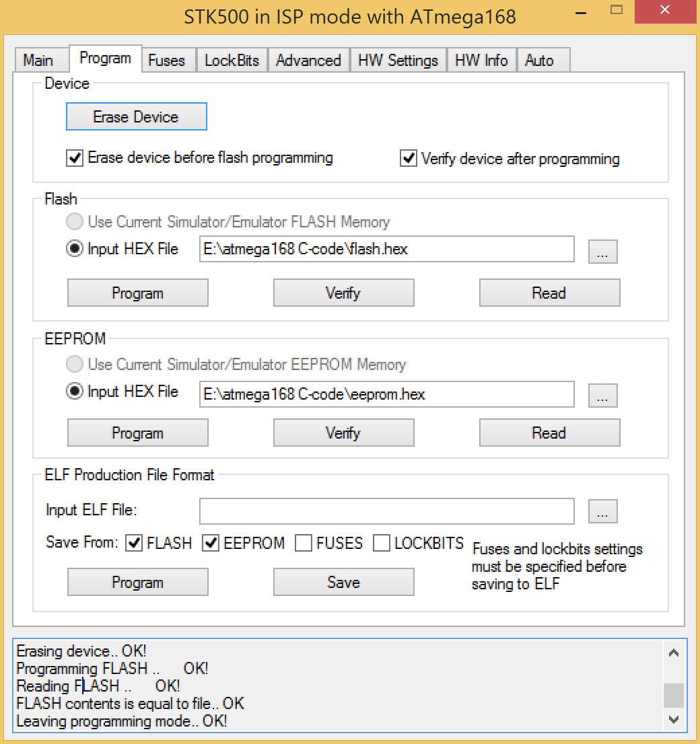This screenshot has width=700, height=744.
Task: Edit the flash.hex file path field
Action: (386, 249)
